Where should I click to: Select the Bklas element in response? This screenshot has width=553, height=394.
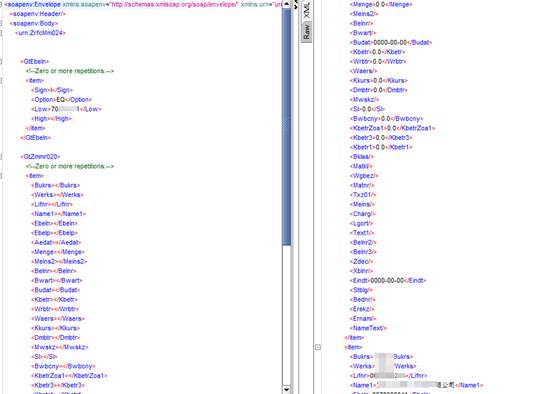click(361, 157)
